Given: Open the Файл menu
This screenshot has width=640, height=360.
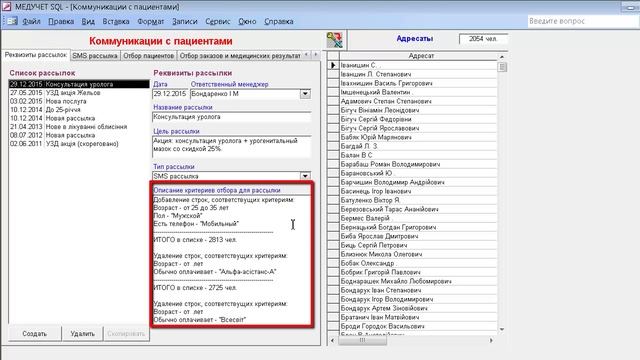Looking at the screenshot, I should (x=31, y=21).
